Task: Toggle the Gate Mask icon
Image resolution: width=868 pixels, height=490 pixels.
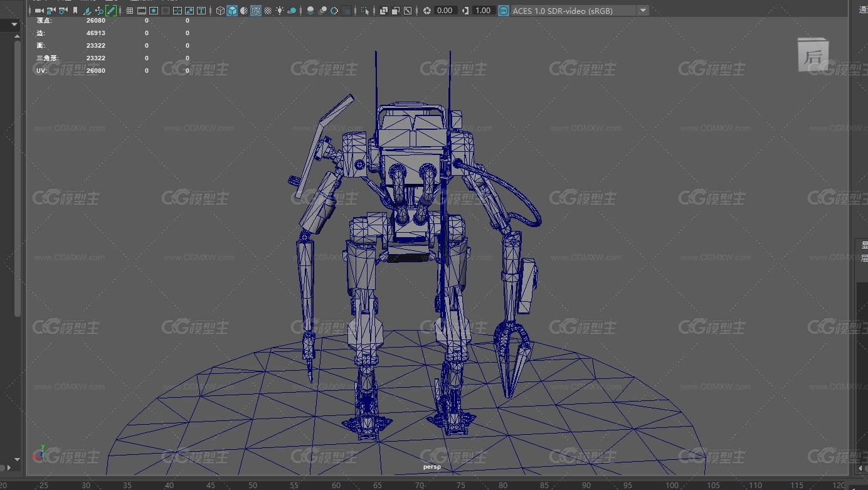Action: 166,11
